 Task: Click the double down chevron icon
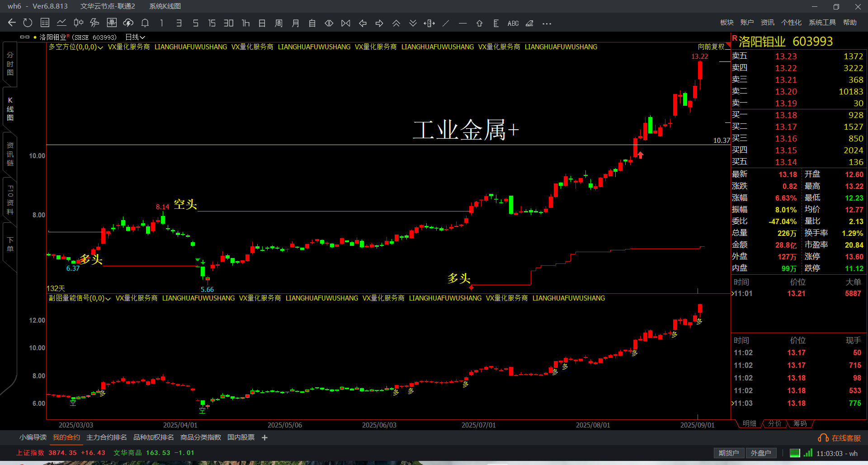[413, 23]
